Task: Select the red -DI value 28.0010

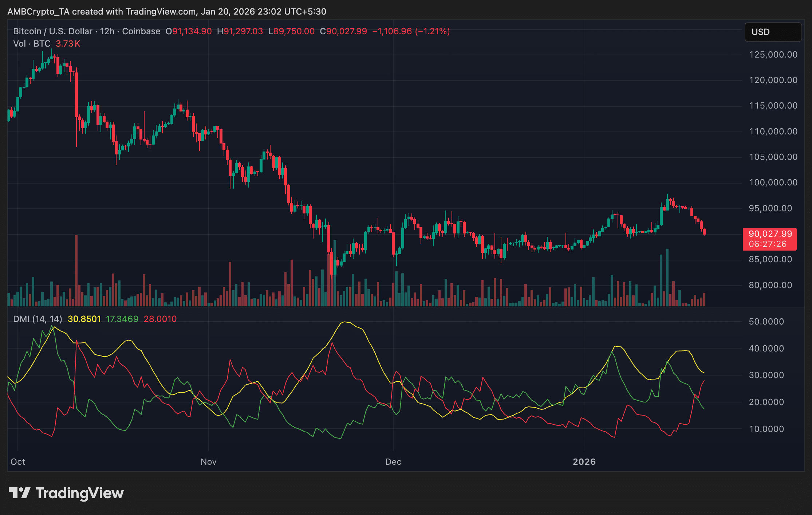Action: (x=159, y=318)
